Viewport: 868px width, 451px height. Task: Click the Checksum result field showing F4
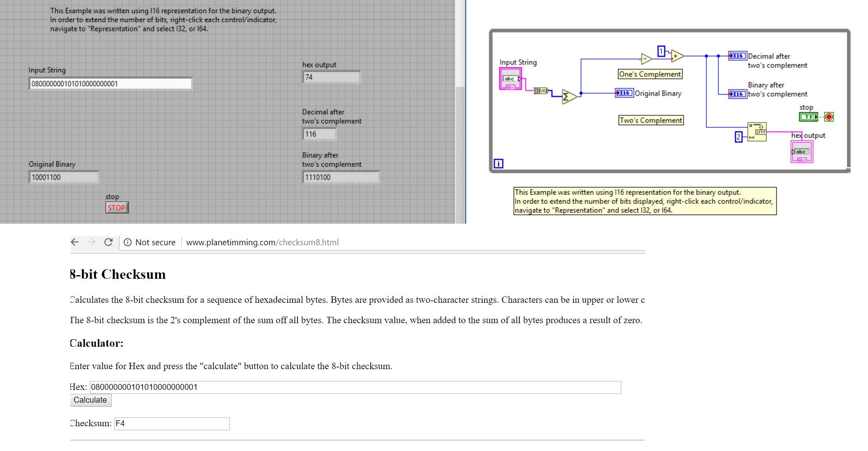click(172, 424)
